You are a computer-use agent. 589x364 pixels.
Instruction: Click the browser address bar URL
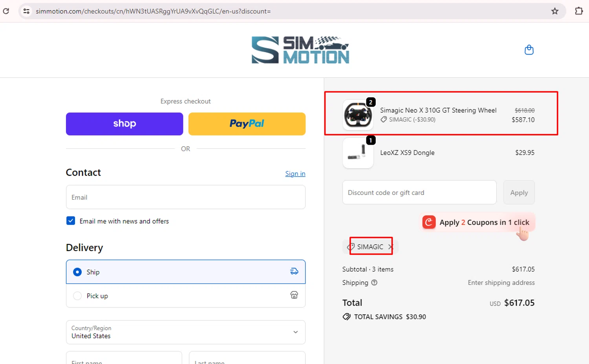click(x=153, y=11)
